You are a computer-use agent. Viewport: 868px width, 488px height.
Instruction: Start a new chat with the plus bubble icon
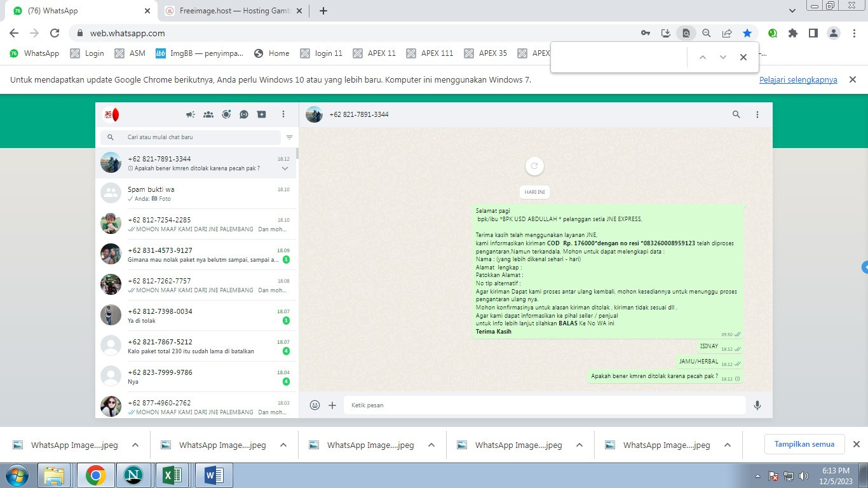262,114
